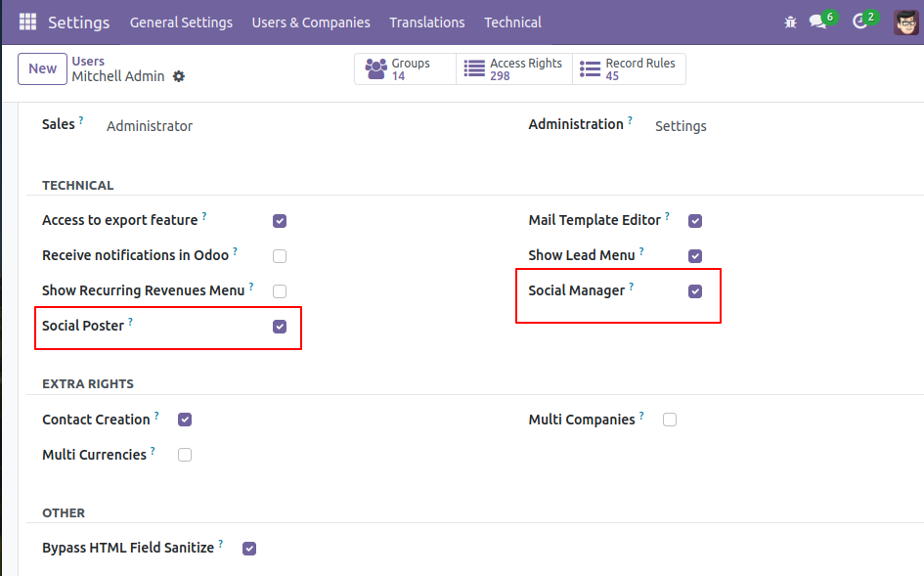Click the debug bug icon
Viewport: 924px width, 576px height.
[x=790, y=22]
